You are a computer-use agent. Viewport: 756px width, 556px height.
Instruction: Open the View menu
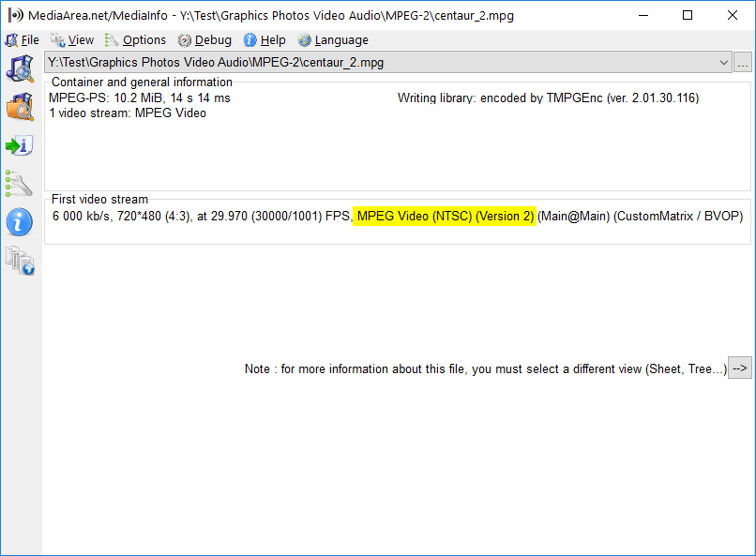pyautogui.click(x=72, y=40)
